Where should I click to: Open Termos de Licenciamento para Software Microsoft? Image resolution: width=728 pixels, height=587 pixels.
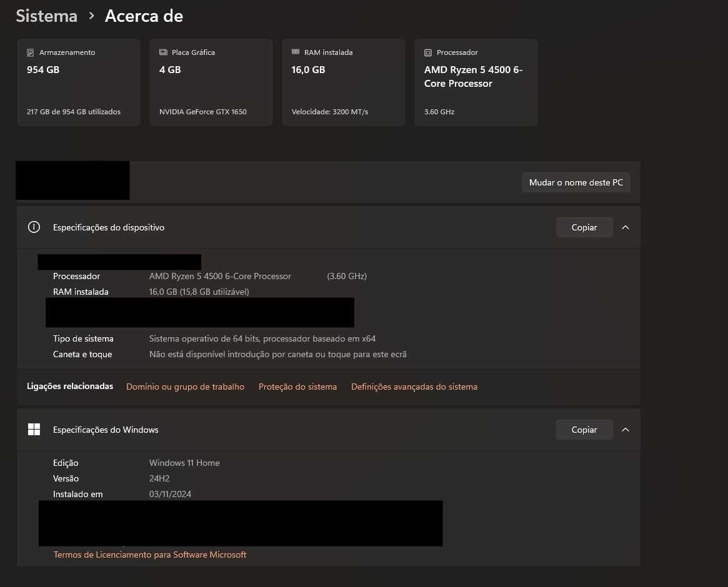click(x=150, y=555)
